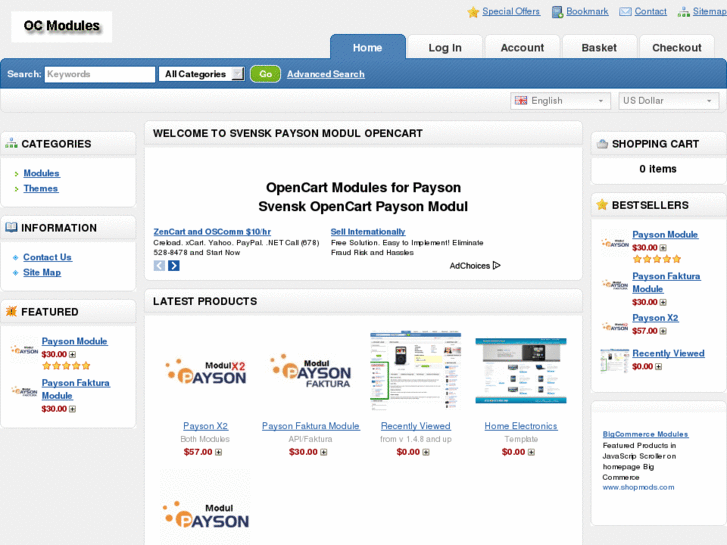Screen dimensions: 727x545
Task: Click the Keywords search field
Action: [100, 74]
